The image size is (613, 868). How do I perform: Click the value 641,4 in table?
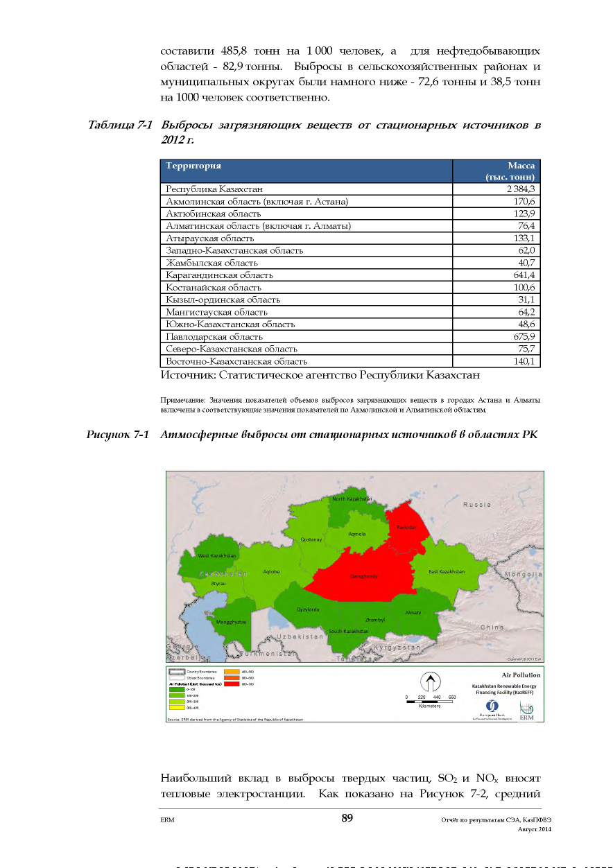(x=524, y=275)
